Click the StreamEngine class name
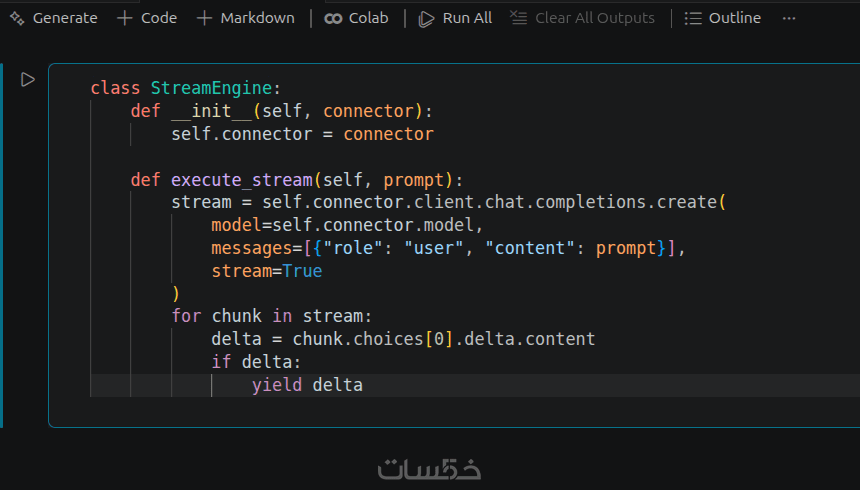Image resolution: width=860 pixels, height=490 pixels. 211,88
